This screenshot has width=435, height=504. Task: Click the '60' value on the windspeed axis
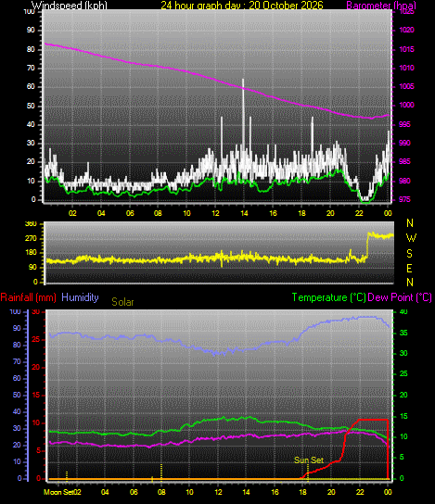click(x=31, y=87)
